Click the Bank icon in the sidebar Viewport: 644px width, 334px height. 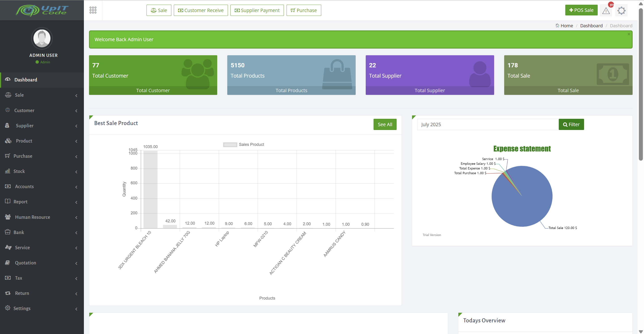[x=8, y=232]
